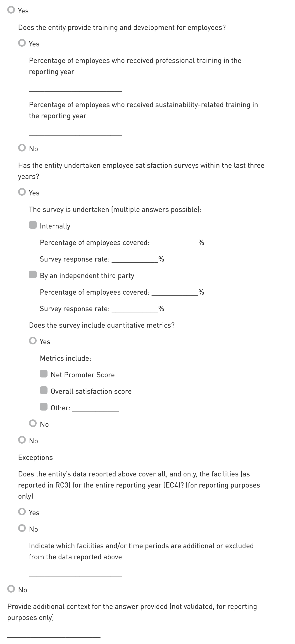Choose No for employee satisfaction surveys question

22,440
